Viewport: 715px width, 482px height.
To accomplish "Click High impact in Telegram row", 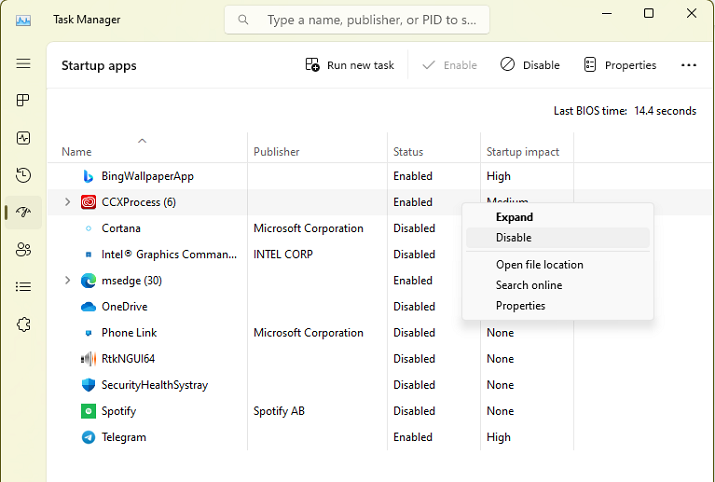I will coord(498,437).
